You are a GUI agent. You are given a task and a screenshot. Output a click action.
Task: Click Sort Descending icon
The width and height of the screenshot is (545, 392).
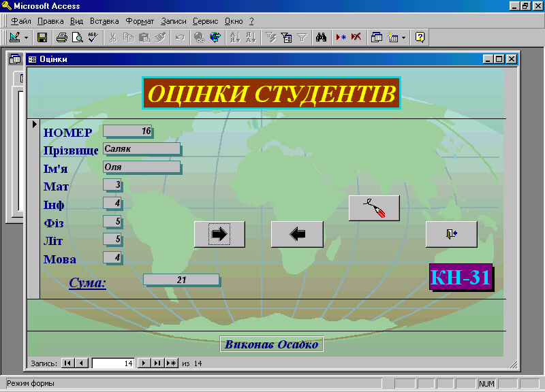point(251,37)
